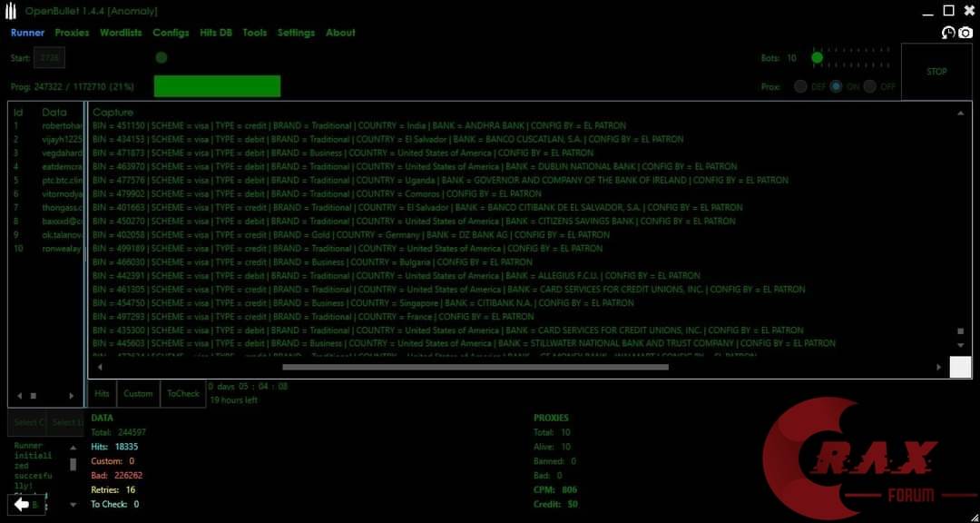Click the Capture horizontal scrollbar thumb

coord(475,367)
